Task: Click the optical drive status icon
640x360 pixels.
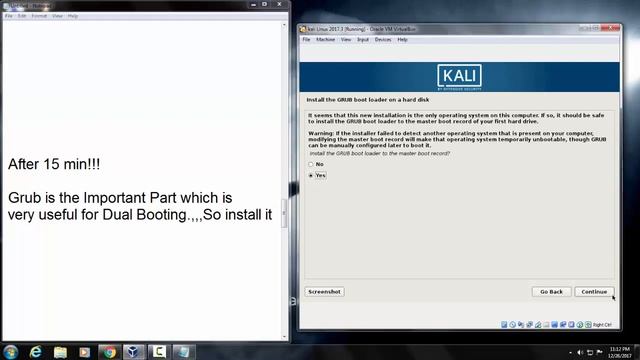Action: click(x=512, y=324)
